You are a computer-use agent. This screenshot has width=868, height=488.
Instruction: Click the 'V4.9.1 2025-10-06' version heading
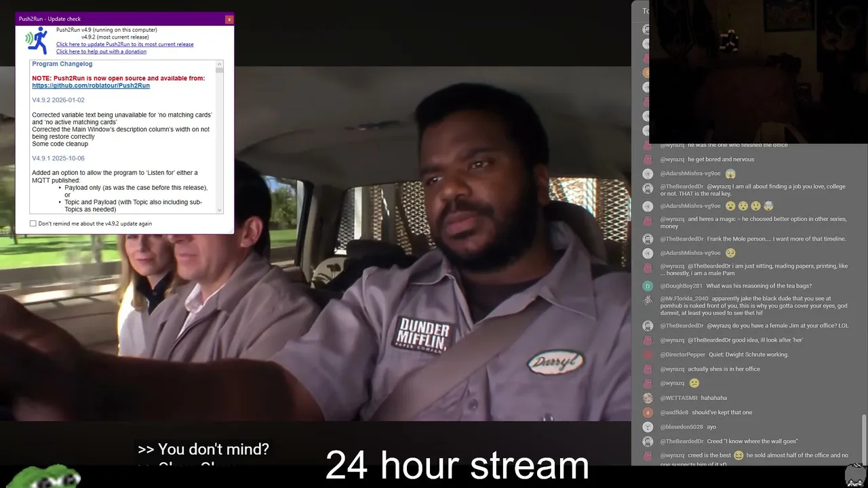58,159
